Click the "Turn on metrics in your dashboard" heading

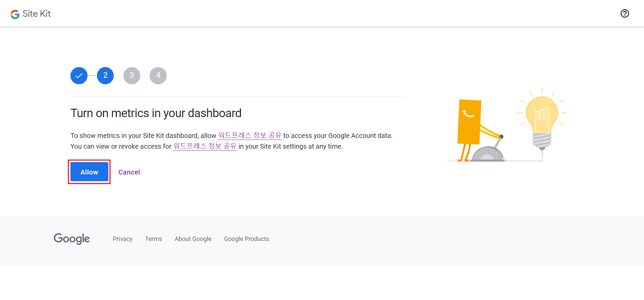[x=156, y=113]
